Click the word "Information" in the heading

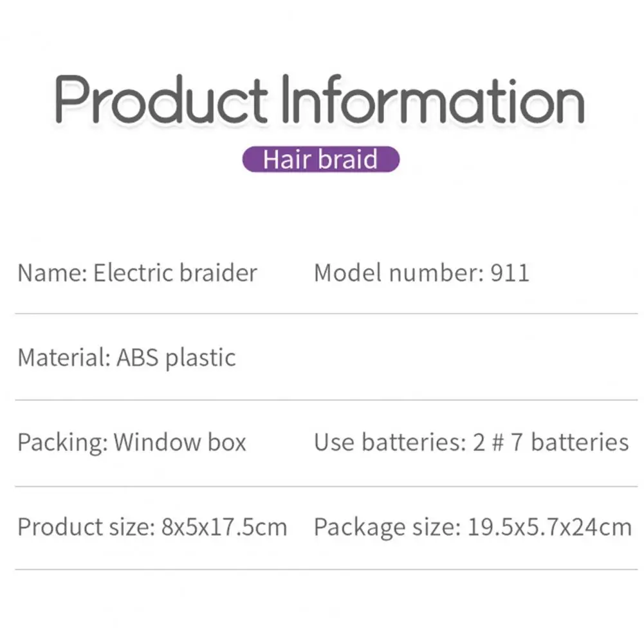[432, 100]
